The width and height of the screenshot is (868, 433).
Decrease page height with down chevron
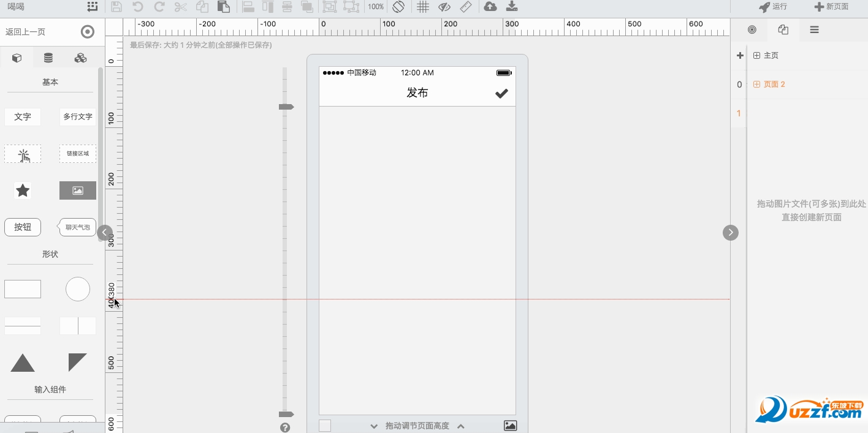pos(374,426)
